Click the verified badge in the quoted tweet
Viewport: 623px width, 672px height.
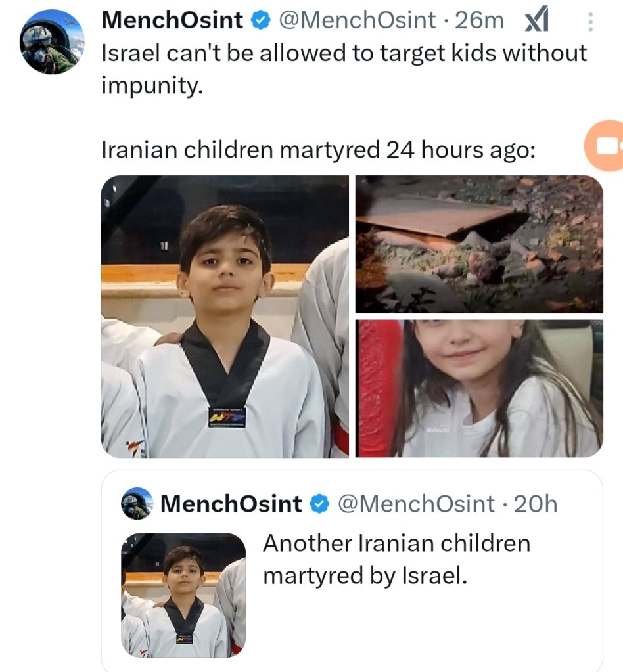pyautogui.click(x=319, y=504)
